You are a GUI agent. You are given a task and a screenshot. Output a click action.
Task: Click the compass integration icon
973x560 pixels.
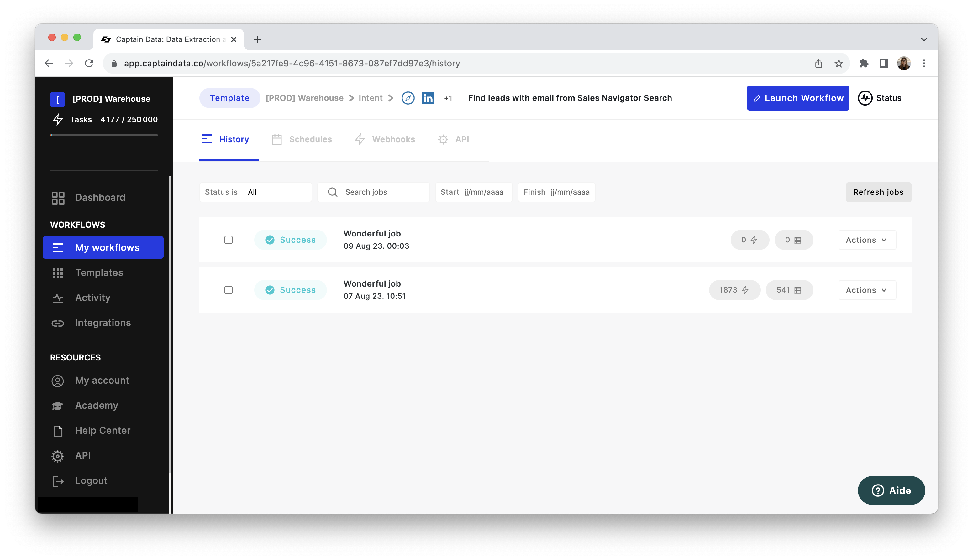pos(408,98)
